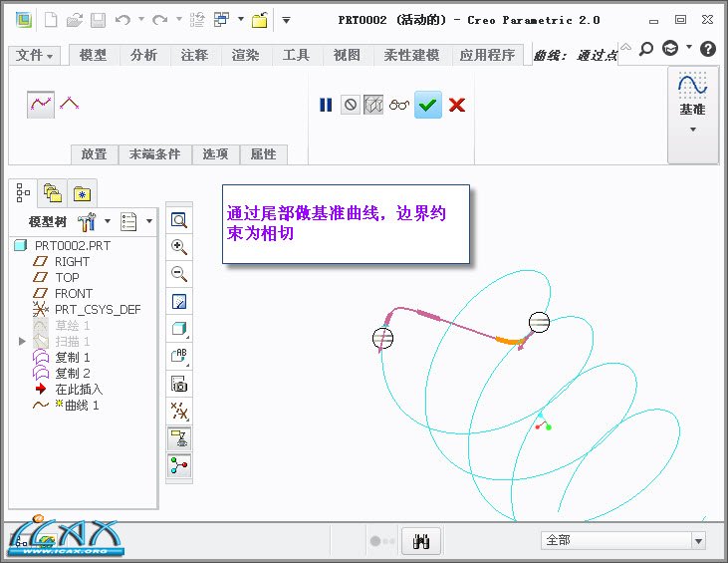
Task: Toggle the no-preview mode button
Action: pos(350,105)
